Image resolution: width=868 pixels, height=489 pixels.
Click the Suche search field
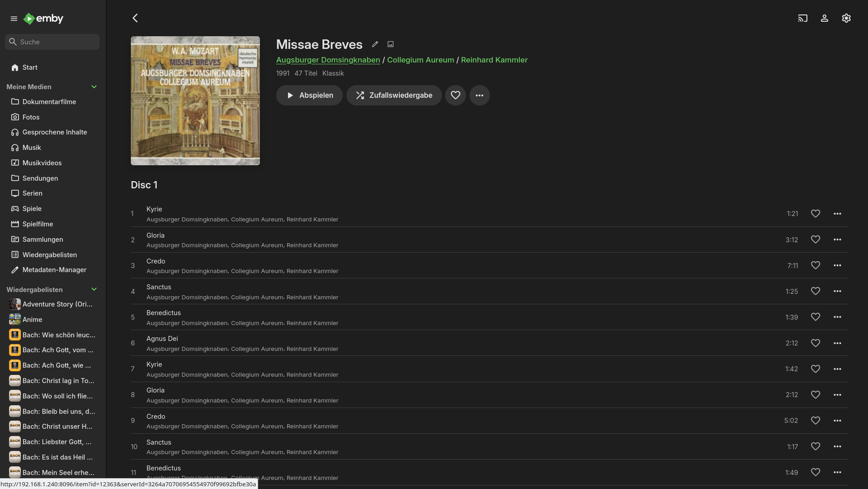[x=53, y=42]
